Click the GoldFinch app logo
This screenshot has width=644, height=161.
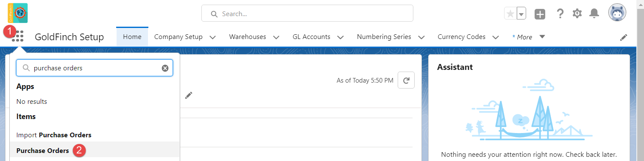pyautogui.click(x=17, y=13)
